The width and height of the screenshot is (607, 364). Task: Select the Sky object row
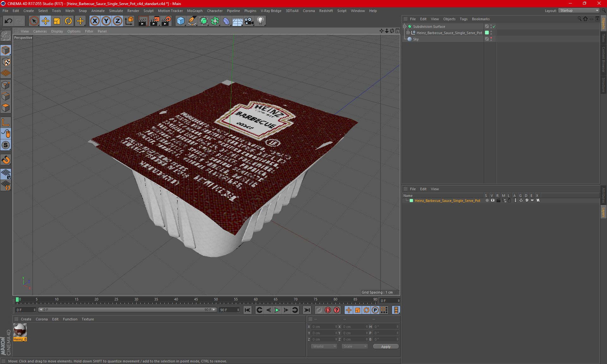[x=443, y=39]
